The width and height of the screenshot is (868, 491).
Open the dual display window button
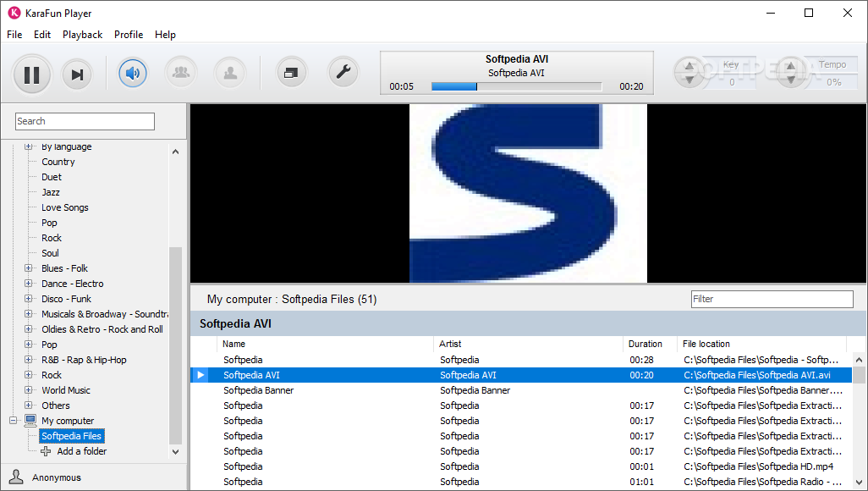click(291, 73)
